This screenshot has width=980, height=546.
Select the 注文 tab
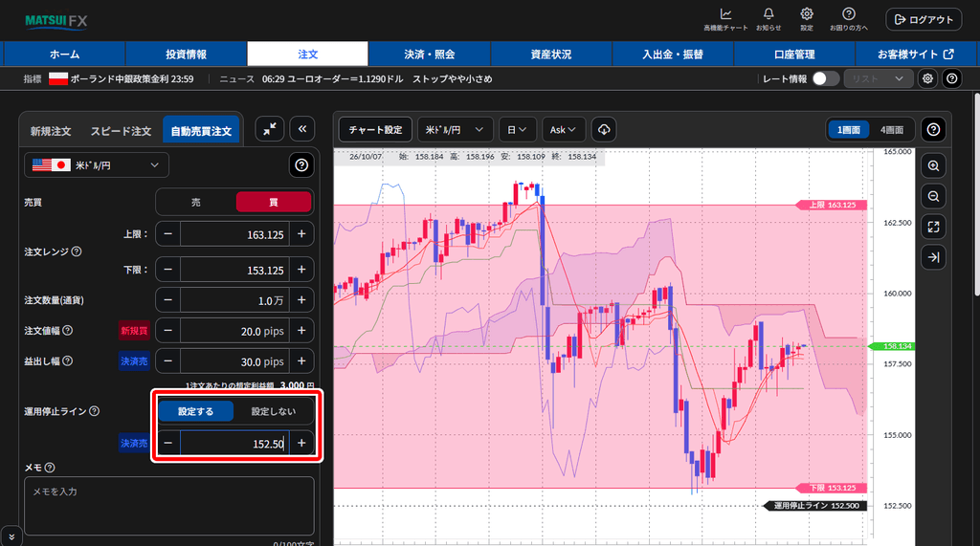click(307, 55)
